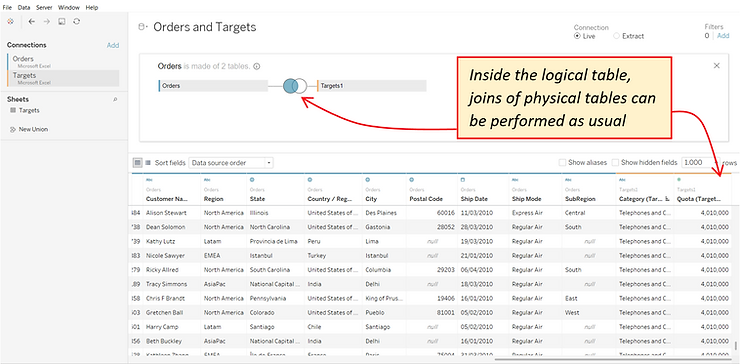Viewport: 740px width, 364px height.
Task: Click the Ship Mode column header
Action: (x=527, y=199)
